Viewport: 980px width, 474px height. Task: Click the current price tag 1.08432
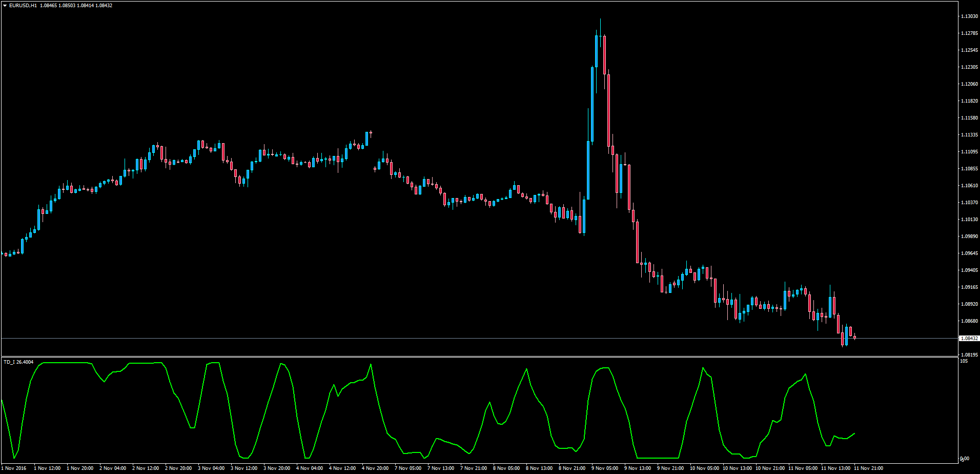point(969,339)
